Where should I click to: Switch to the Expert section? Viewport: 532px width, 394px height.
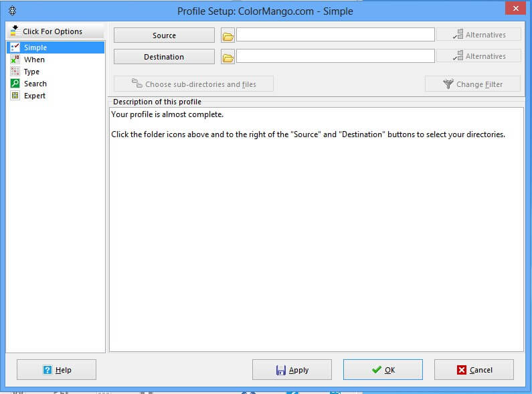click(34, 96)
